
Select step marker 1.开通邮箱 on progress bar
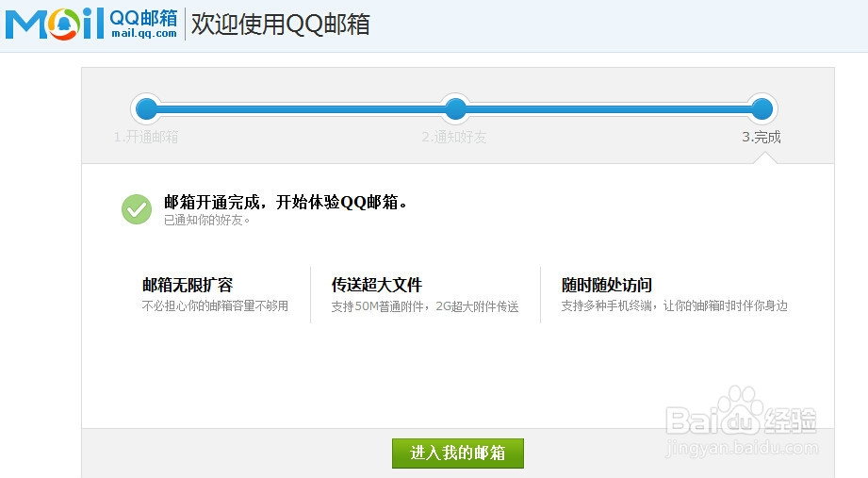pyautogui.click(x=147, y=108)
